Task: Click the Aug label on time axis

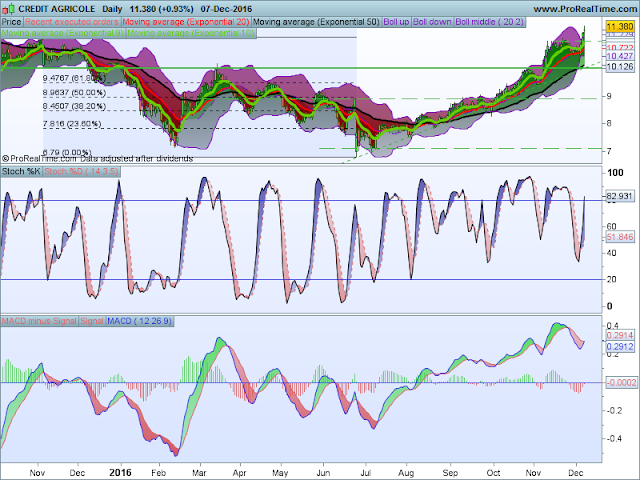Action: 406,473
